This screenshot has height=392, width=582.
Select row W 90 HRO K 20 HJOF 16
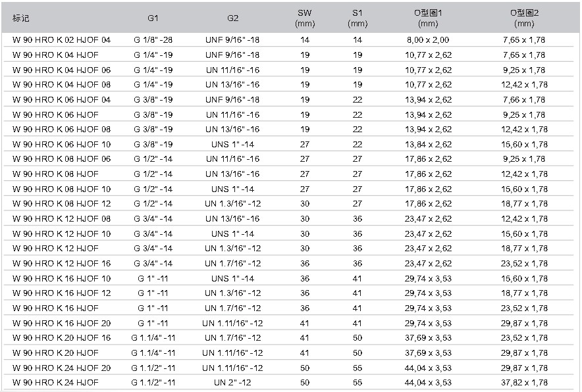tap(62, 338)
